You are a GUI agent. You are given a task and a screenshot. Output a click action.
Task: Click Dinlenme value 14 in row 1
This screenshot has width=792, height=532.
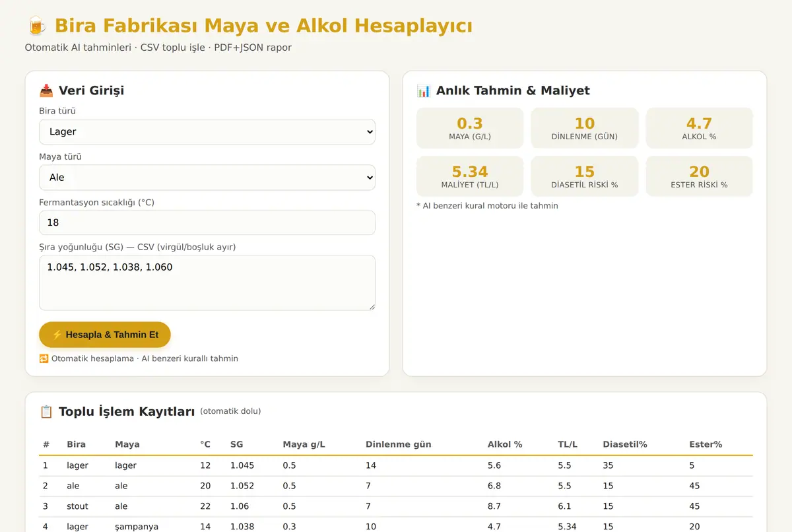[x=371, y=465]
